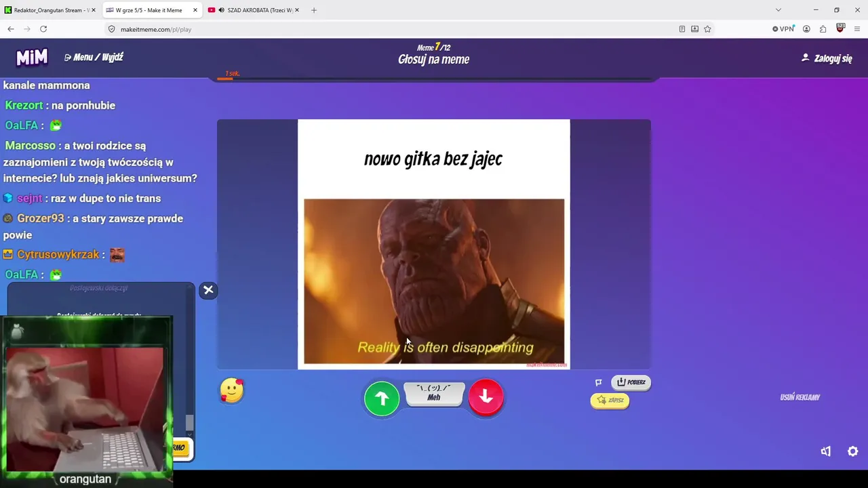This screenshot has width=868, height=488.
Task: Click the install app icon in address bar
Action: [x=695, y=29]
